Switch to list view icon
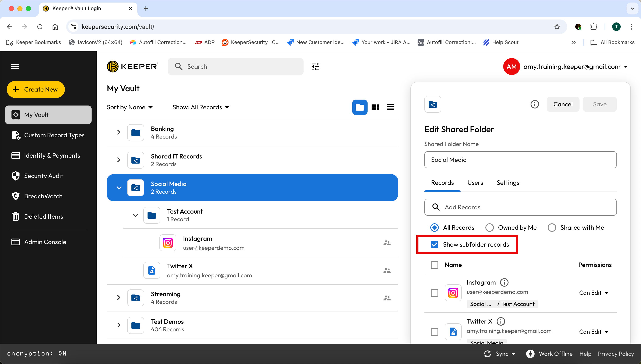This screenshot has height=364, width=641. pos(390,107)
